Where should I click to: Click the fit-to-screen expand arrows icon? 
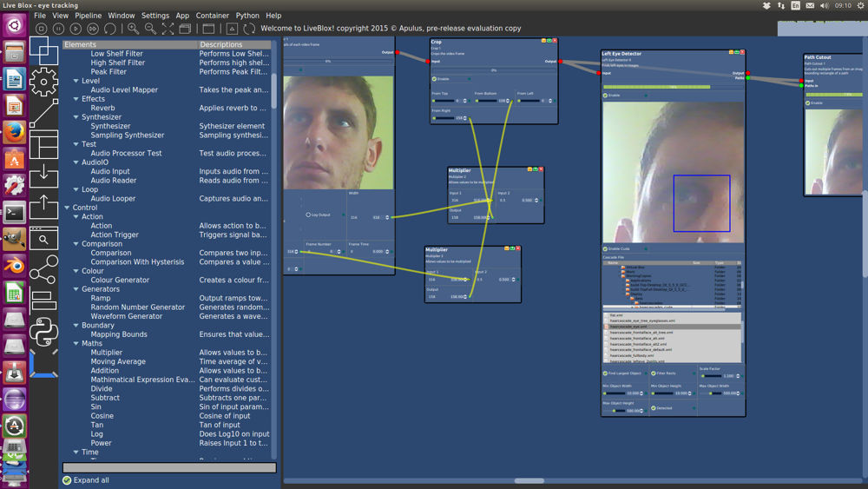click(x=168, y=29)
